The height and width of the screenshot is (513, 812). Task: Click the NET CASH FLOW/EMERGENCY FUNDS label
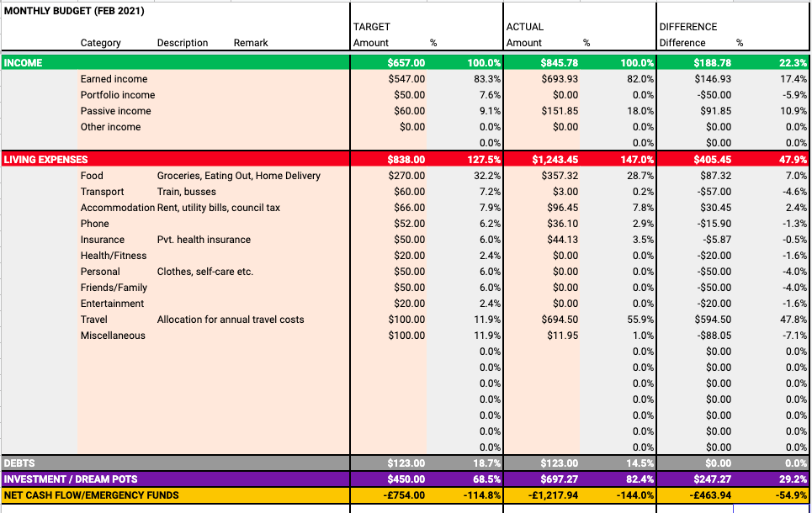point(91,495)
